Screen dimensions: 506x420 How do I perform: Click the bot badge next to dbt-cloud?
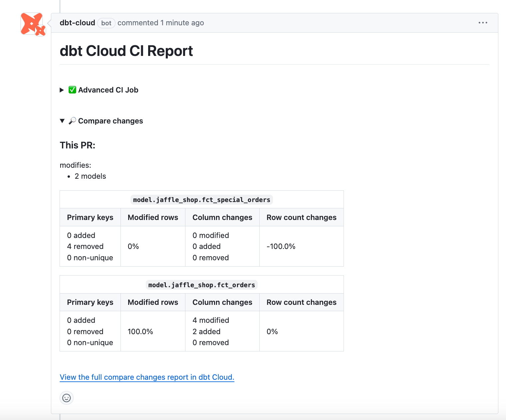(x=106, y=23)
